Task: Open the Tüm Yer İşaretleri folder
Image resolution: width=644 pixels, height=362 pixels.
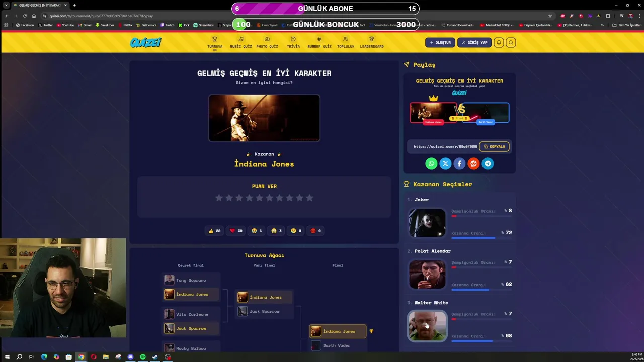Action: click(627, 25)
